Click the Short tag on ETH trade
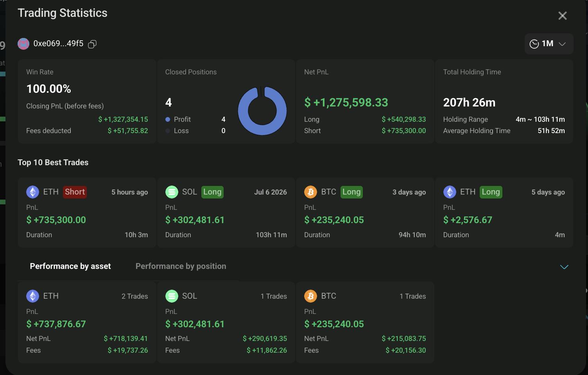Viewport: 588px width, 375px height. 75,192
